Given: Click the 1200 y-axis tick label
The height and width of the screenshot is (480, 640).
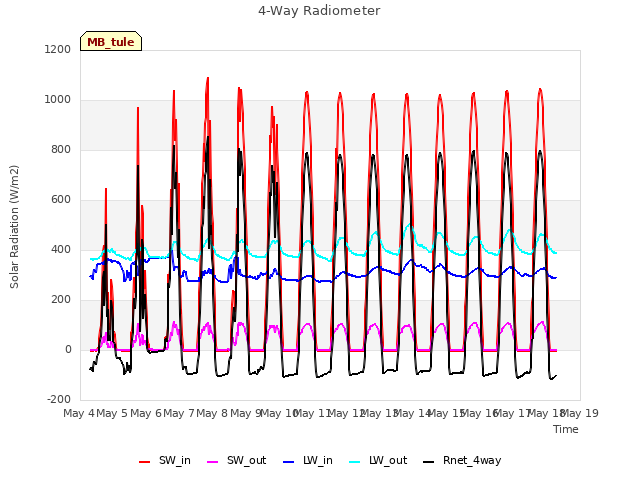Looking at the screenshot, I should pos(58,49).
